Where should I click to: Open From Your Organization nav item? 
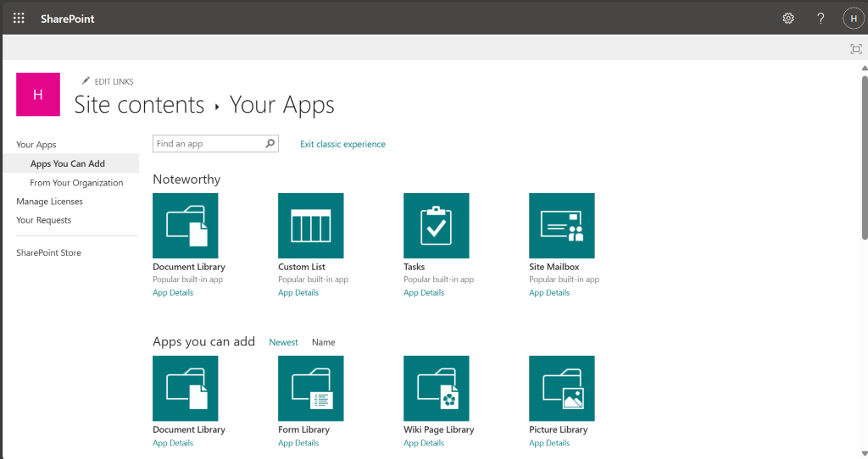point(76,182)
